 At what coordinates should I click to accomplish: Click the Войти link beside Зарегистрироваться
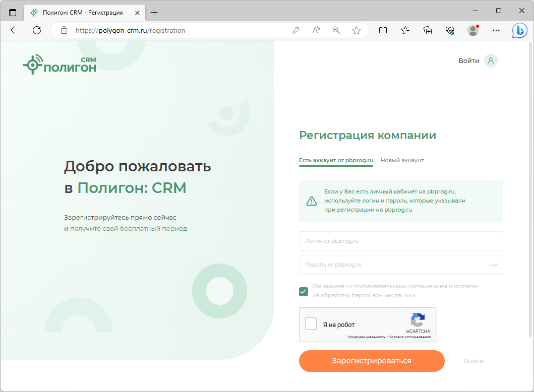pyautogui.click(x=473, y=361)
